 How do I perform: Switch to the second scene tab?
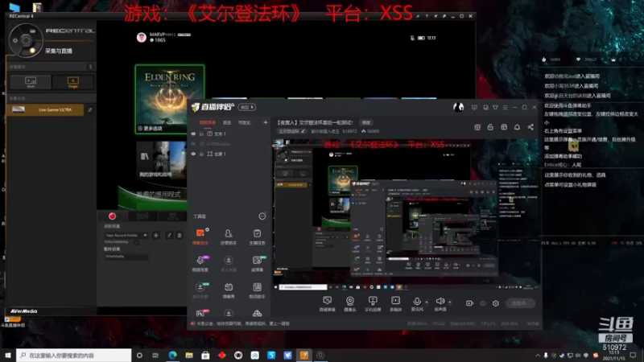pyautogui.click(x=227, y=123)
